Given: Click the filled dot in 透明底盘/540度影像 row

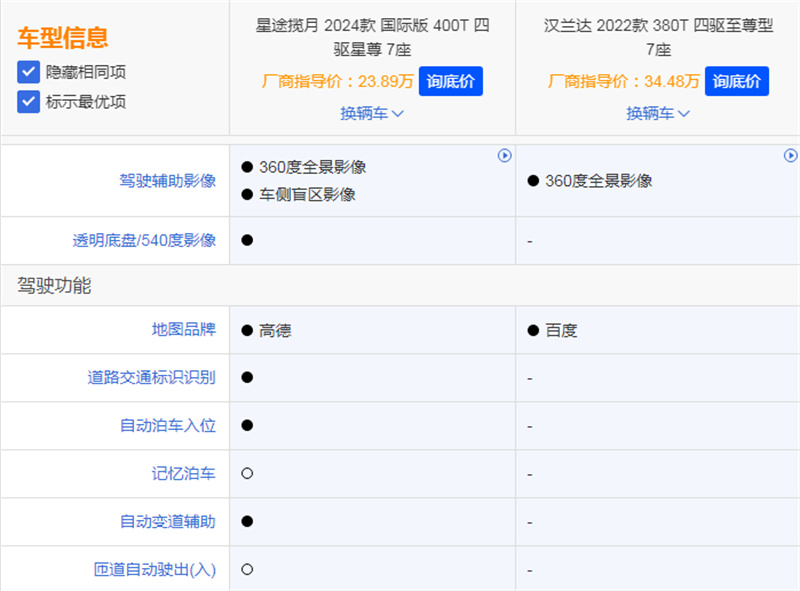Looking at the screenshot, I should (x=247, y=240).
